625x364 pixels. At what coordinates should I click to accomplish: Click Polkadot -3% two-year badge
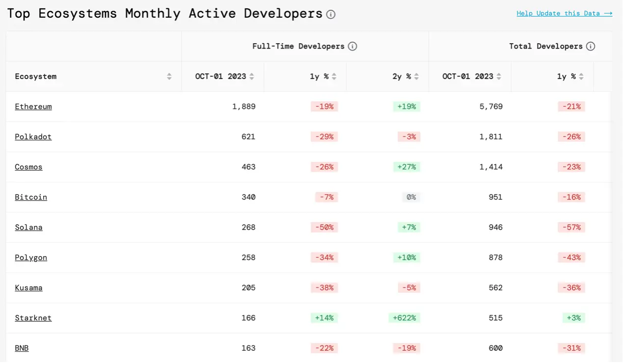click(409, 137)
